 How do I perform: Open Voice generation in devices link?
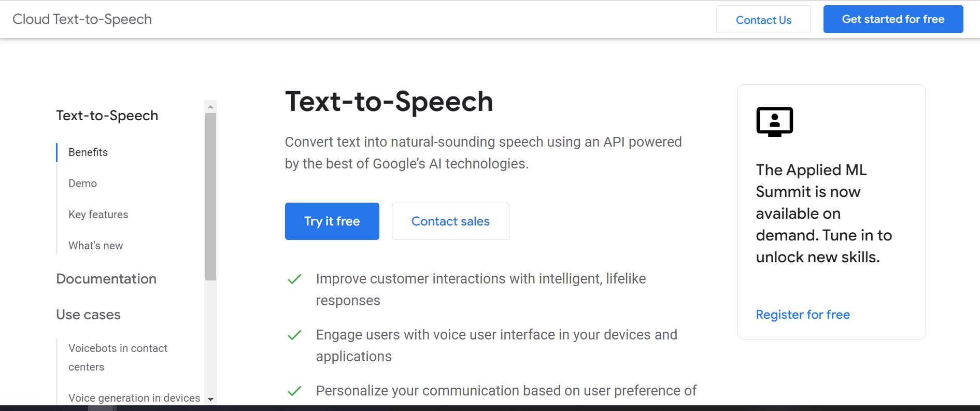(x=134, y=398)
